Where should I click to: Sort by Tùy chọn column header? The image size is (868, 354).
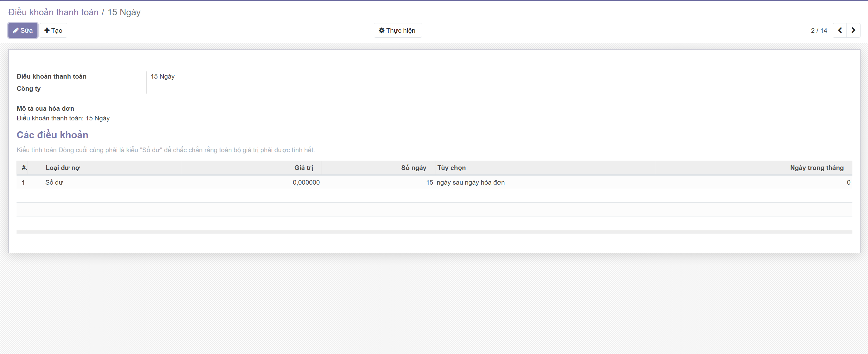(x=451, y=168)
